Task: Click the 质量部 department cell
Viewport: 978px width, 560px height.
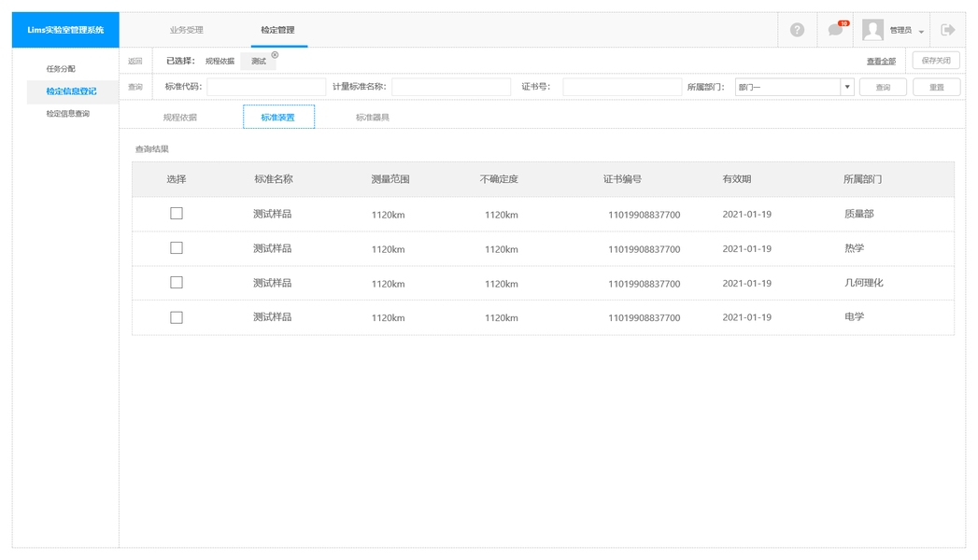Action: coord(858,214)
